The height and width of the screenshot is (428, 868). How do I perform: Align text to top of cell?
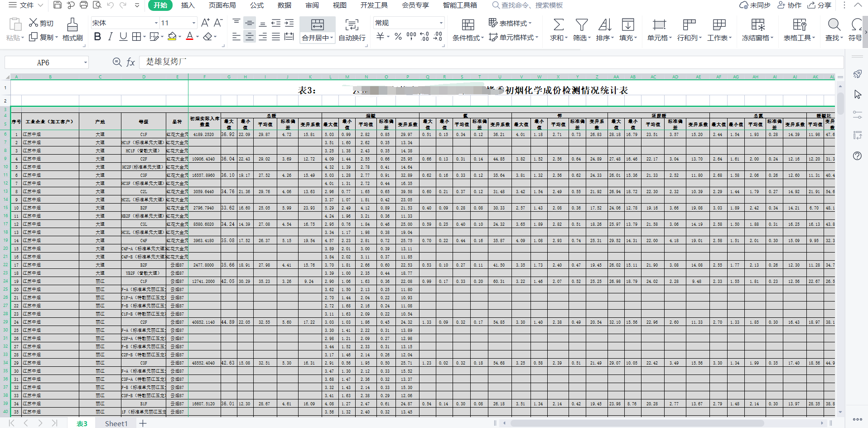[236, 23]
